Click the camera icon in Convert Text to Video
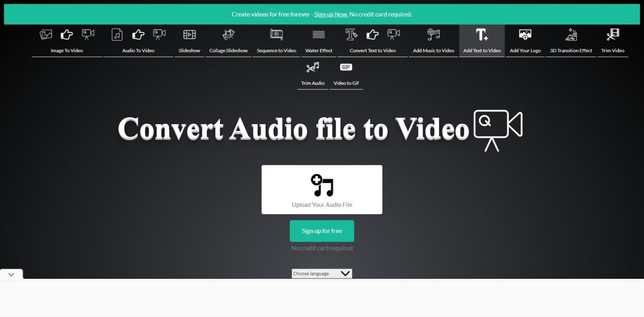Viewport: 644px width, 317px height. click(393, 35)
